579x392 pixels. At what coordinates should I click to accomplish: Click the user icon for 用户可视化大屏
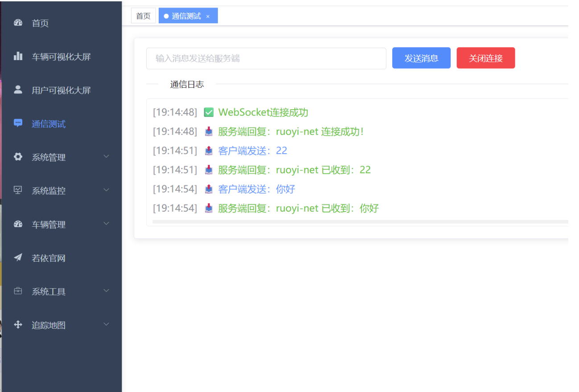click(18, 90)
